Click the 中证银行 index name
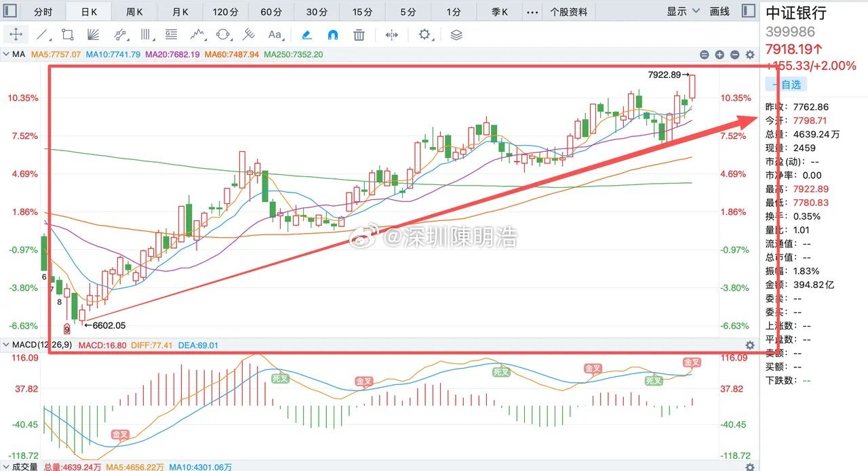Viewport: 868px width, 471px height. click(795, 13)
